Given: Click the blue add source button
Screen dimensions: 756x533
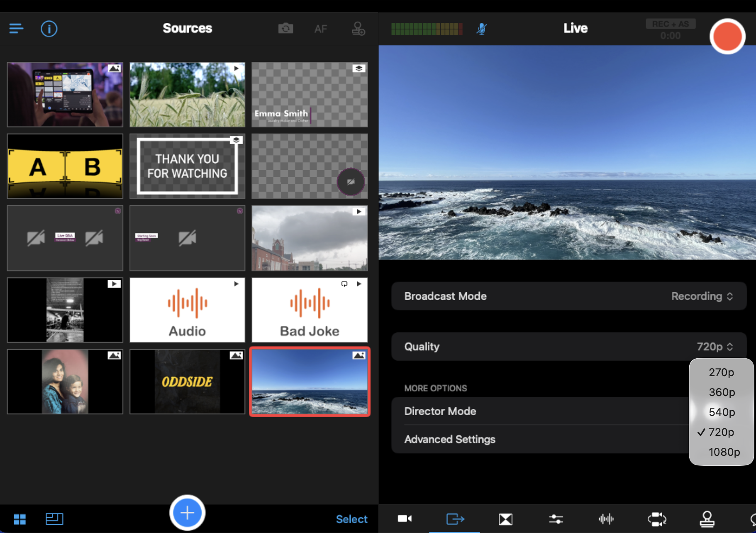Looking at the screenshot, I should click(187, 513).
